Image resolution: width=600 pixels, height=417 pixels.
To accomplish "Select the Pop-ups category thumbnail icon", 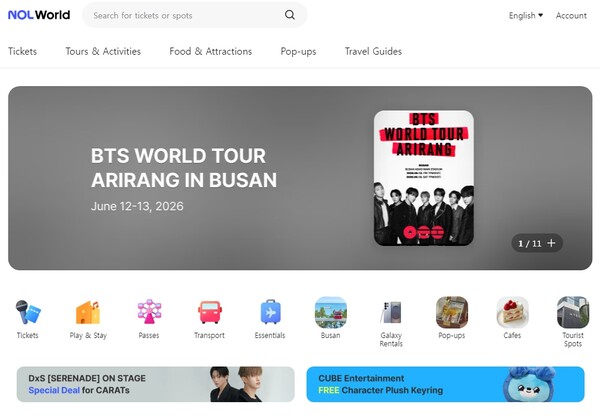I will (x=452, y=312).
